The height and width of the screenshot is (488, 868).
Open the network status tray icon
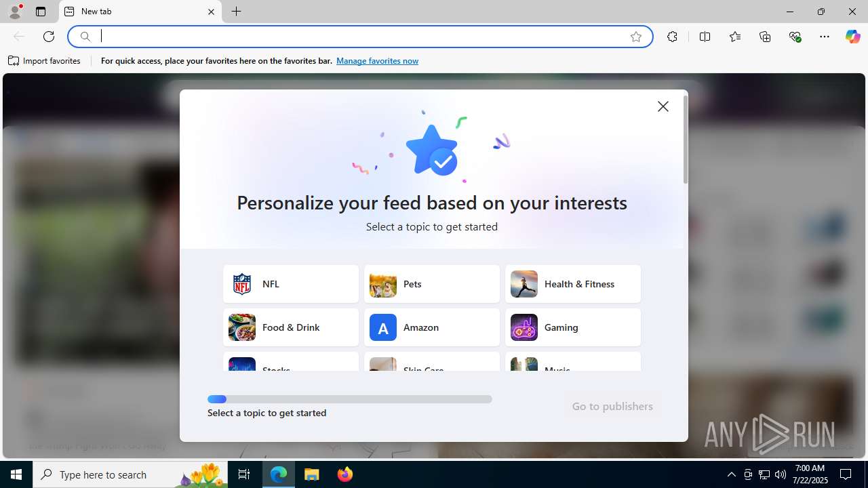[x=764, y=474]
